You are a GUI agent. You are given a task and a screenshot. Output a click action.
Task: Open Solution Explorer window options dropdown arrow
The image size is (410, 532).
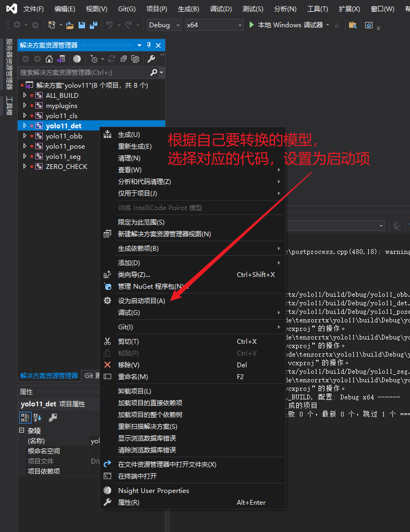(x=140, y=45)
